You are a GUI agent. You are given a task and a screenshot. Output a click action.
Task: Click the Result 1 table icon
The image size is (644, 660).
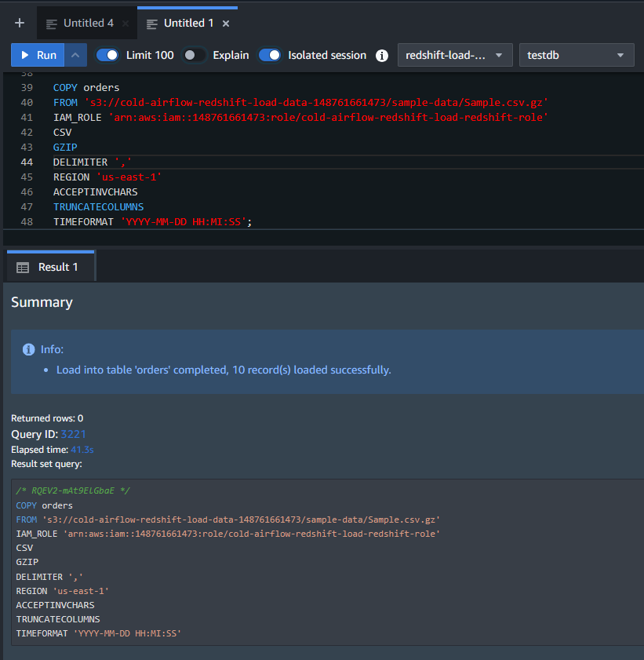point(23,268)
